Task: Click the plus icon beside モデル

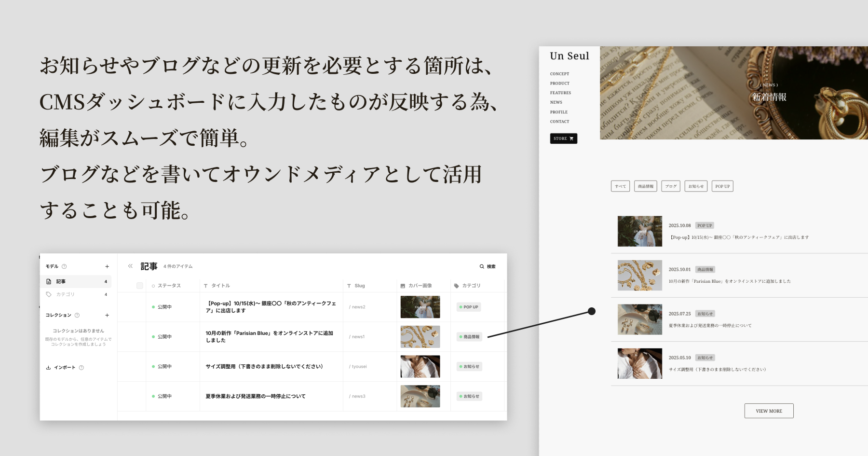Action: 107,266
